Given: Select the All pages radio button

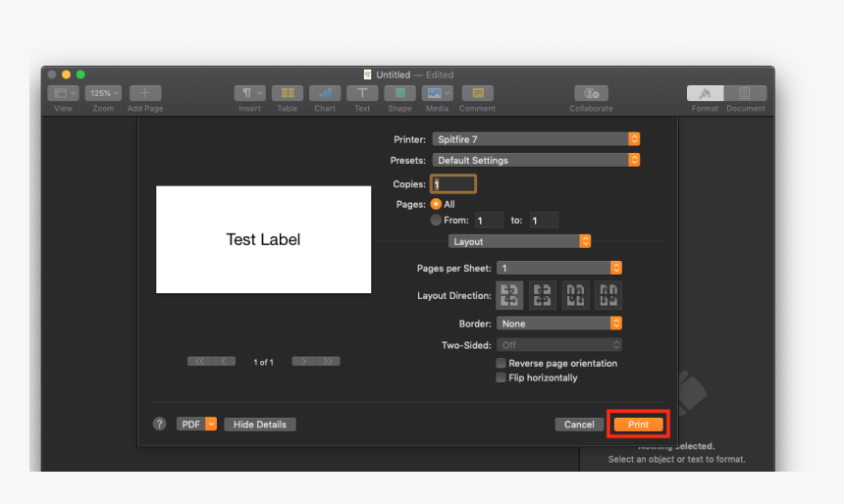Looking at the screenshot, I should tap(436, 204).
